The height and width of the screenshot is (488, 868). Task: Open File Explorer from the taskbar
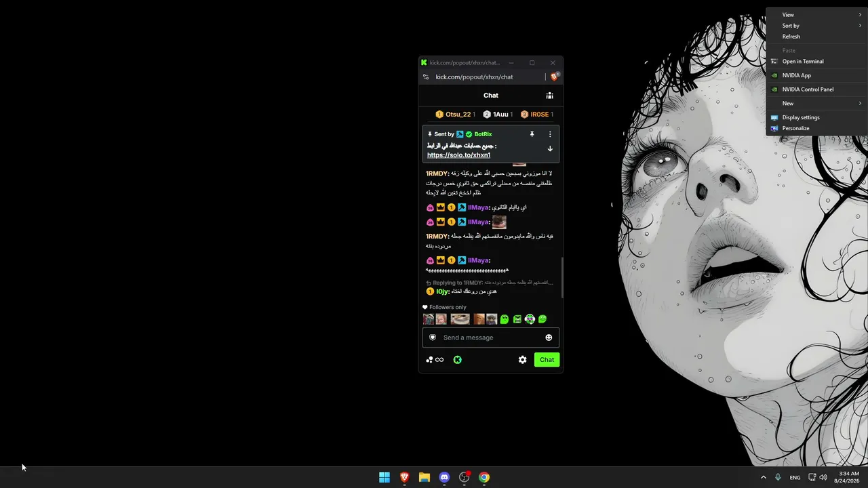pyautogui.click(x=425, y=477)
